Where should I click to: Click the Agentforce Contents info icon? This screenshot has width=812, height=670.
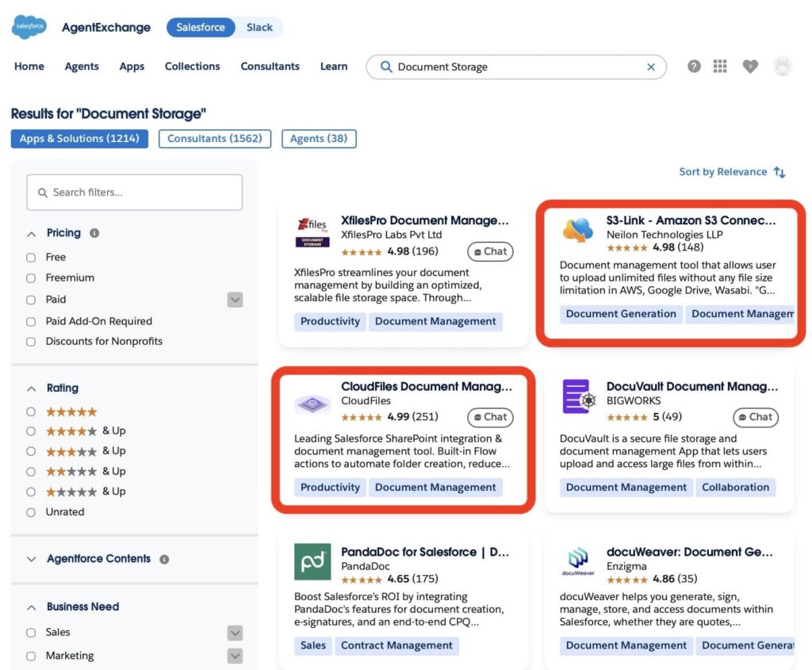164,559
